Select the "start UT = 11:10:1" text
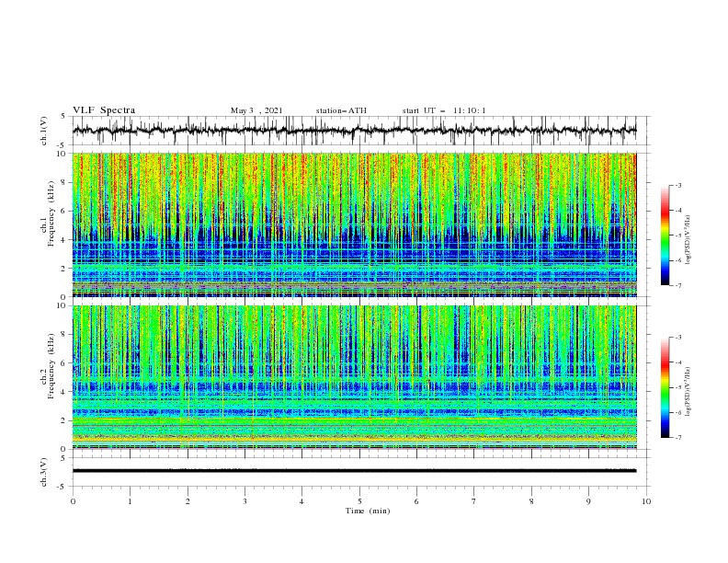 point(444,110)
